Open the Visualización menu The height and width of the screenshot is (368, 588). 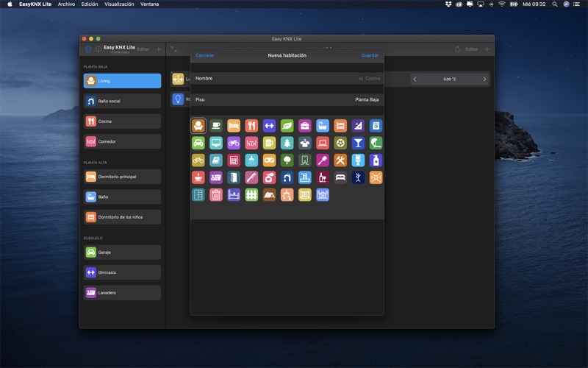coord(119,4)
